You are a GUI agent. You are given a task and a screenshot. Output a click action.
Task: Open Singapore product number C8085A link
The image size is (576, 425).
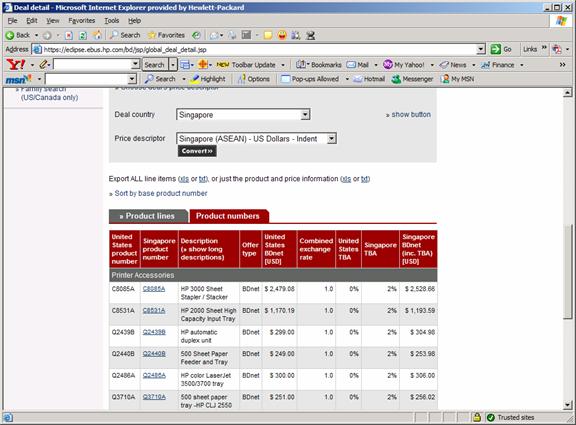pos(154,289)
